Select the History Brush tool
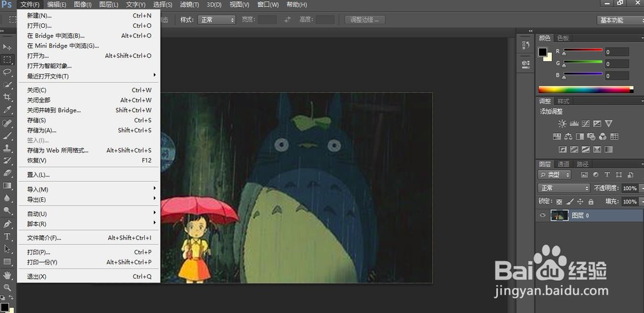The height and width of the screenshot is (313, 644). click(7, 160)
